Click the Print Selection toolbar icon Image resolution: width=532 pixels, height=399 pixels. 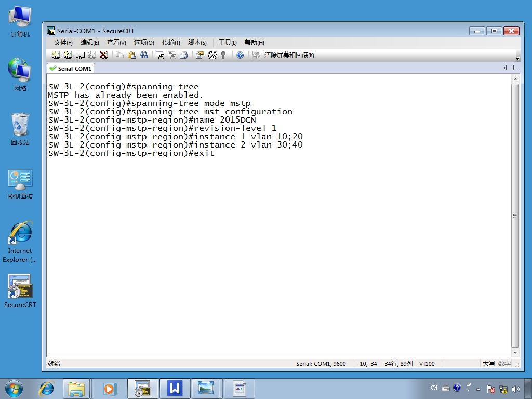pyautogui.click(x=172, y=55)
